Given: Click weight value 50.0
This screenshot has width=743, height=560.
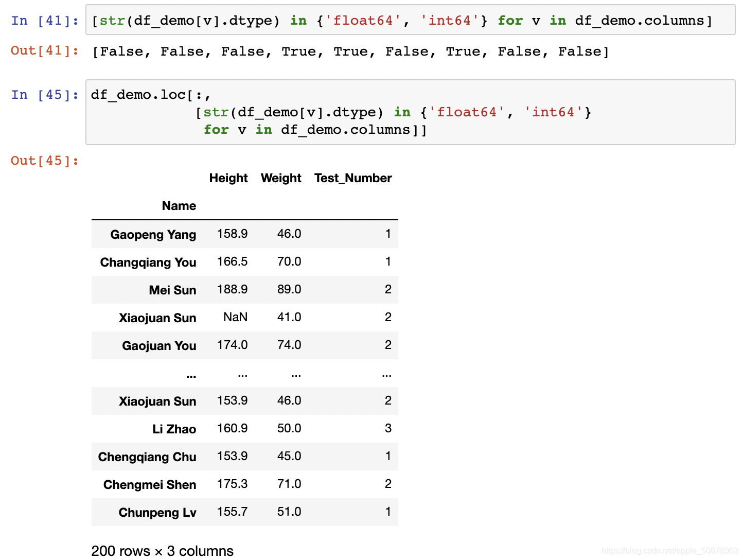Looking at the screenshot, I should pos(289,428).
